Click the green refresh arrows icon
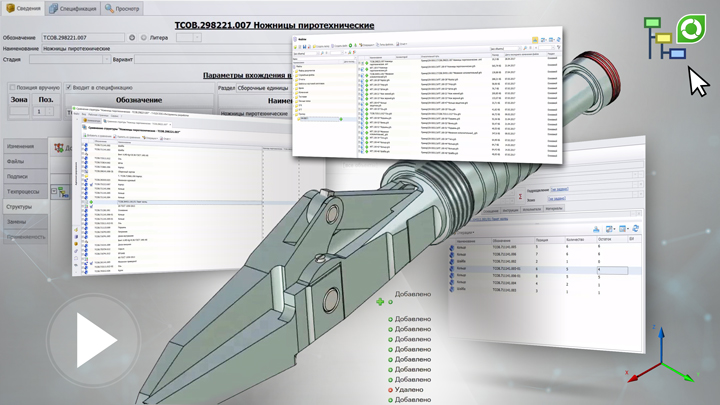720x405 pixels. point(691,29)
